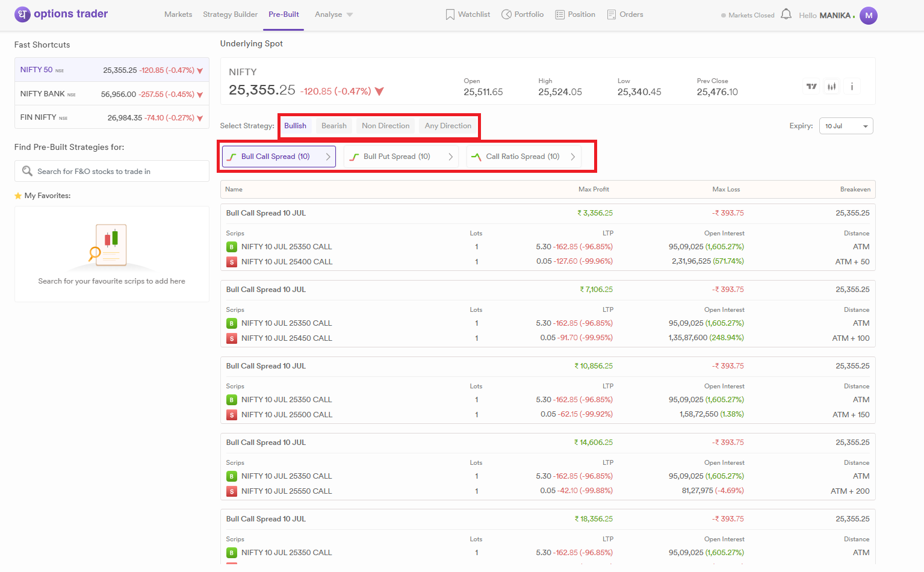This screenshot has height=572, width=924.
Task: Expand the Bull Call Spread chevron
Action: [328, 157]
